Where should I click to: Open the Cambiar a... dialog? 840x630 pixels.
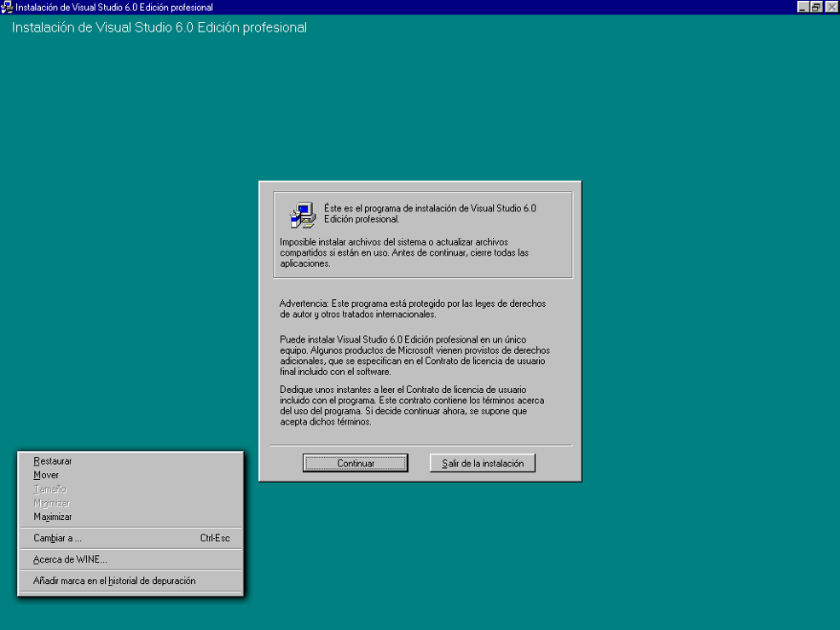[56, 538]
